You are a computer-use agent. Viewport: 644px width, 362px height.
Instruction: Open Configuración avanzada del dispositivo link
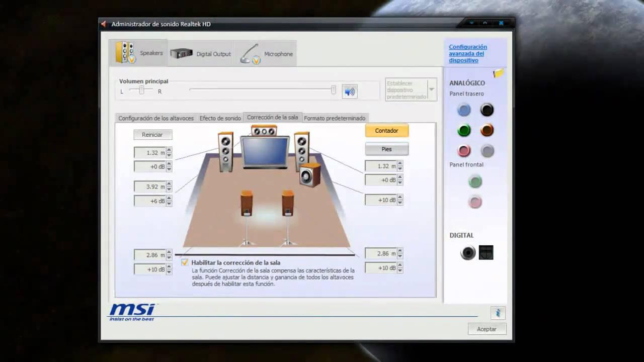(x=468, y=53)
